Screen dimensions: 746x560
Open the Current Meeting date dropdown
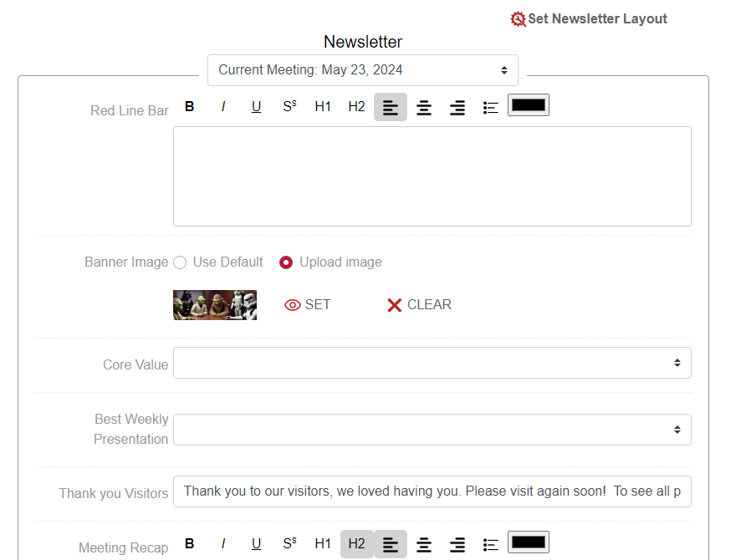pyautogui.click(x=363, y=70)
